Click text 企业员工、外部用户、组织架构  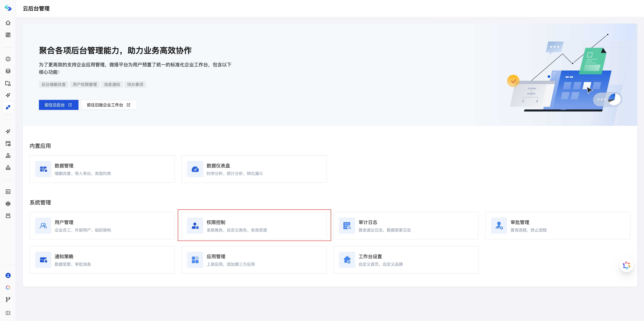(83, 230)
